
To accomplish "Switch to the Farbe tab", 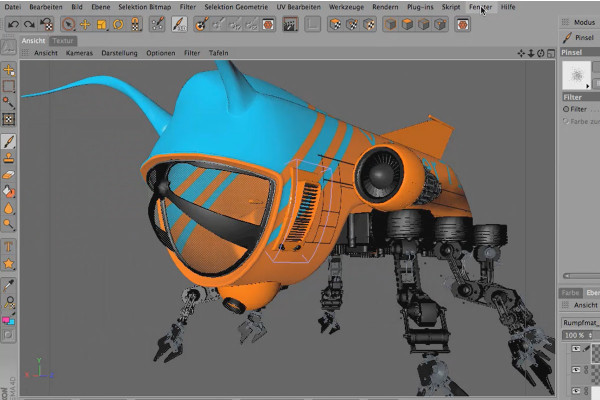I will coord(570,293).
